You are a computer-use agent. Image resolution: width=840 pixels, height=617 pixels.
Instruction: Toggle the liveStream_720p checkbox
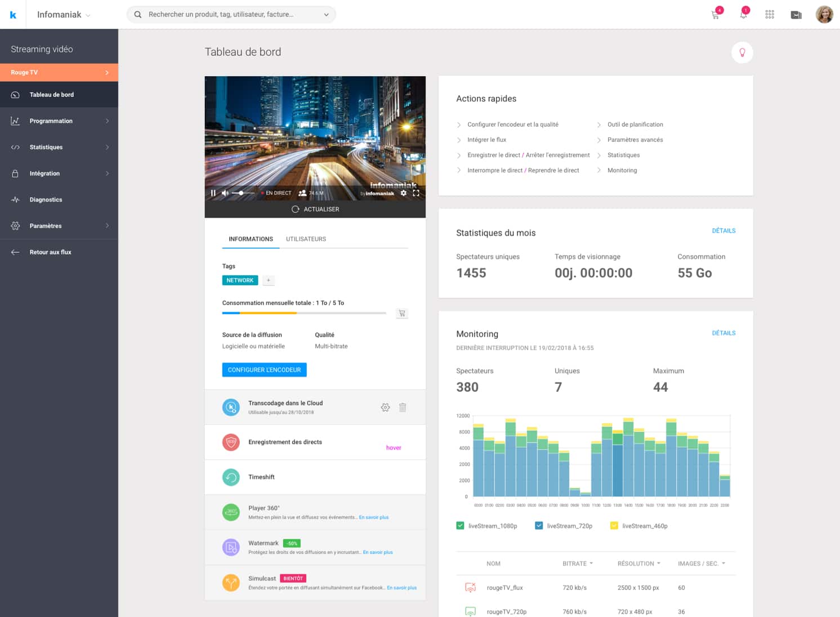tap(539, 526)
